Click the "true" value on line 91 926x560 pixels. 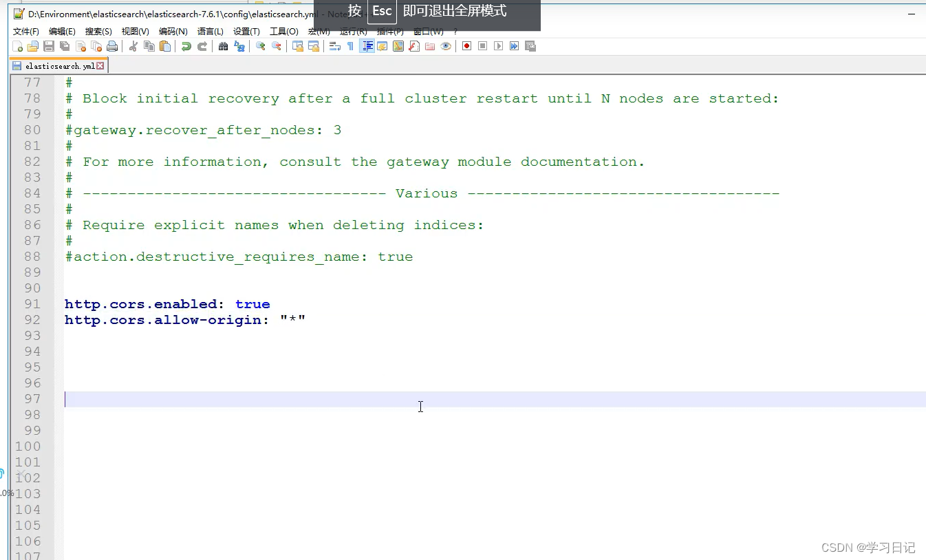pos(252,304)
